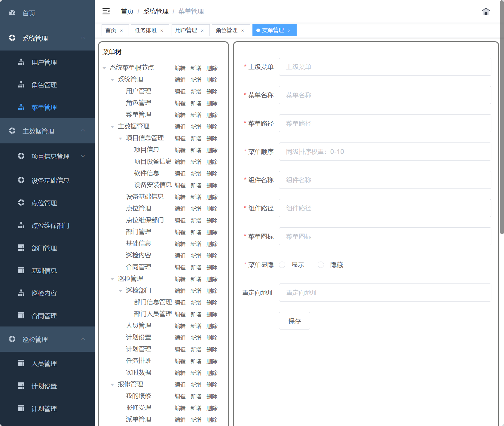Click the 系统管理 sidebar section icon
This screenshot has width=504, height=426.
(12, 38)
